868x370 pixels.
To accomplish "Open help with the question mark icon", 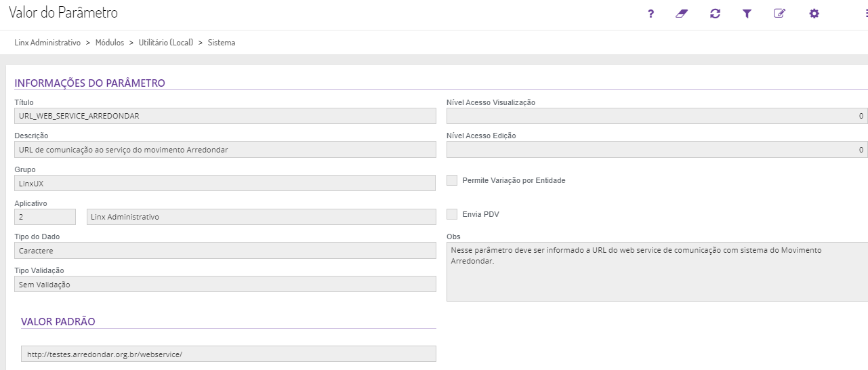I will (650, 14).
